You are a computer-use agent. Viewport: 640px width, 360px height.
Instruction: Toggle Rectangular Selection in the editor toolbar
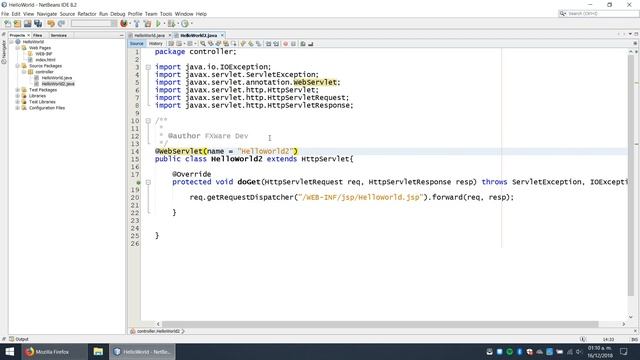[233, 44]
